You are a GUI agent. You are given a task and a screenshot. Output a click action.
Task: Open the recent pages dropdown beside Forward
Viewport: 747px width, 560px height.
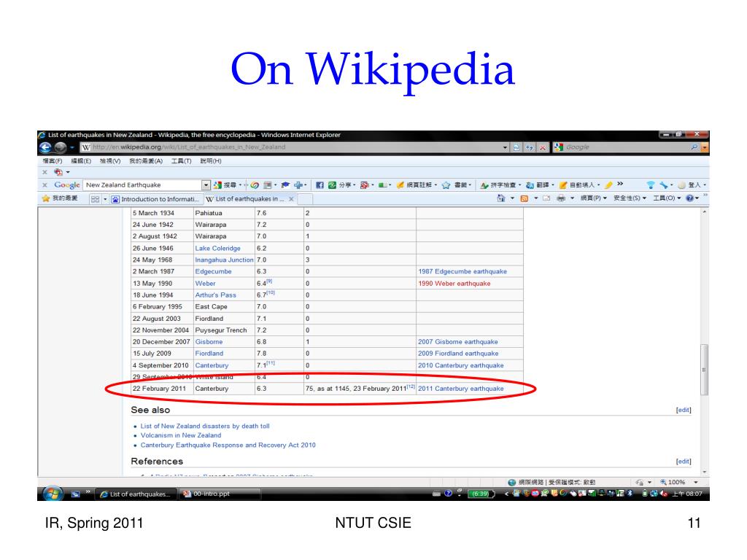tap(72, 147)
